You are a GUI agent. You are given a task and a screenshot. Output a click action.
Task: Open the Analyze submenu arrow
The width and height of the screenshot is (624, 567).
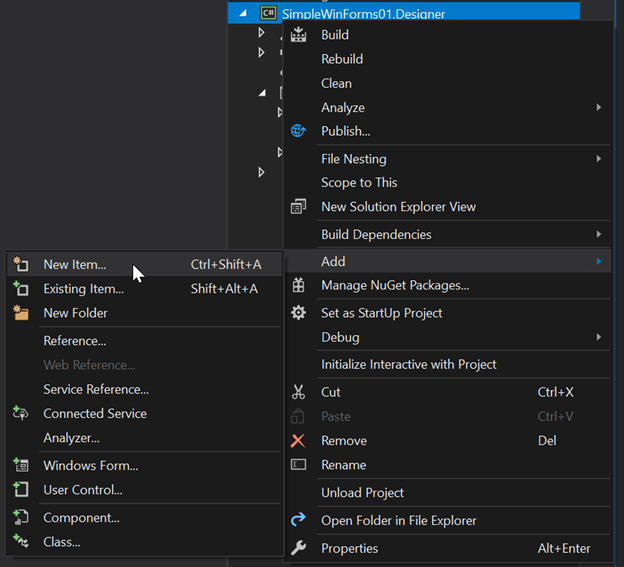(x=599, y=107)
